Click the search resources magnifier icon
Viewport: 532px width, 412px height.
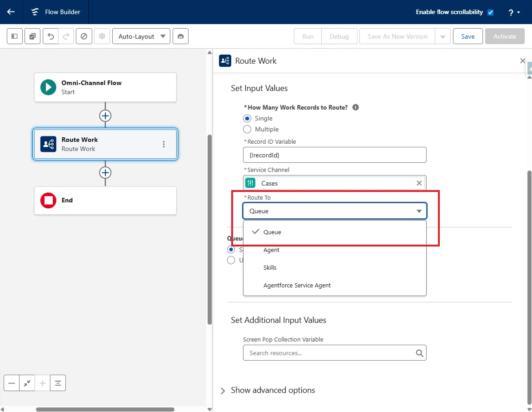(x=419, y=353)
